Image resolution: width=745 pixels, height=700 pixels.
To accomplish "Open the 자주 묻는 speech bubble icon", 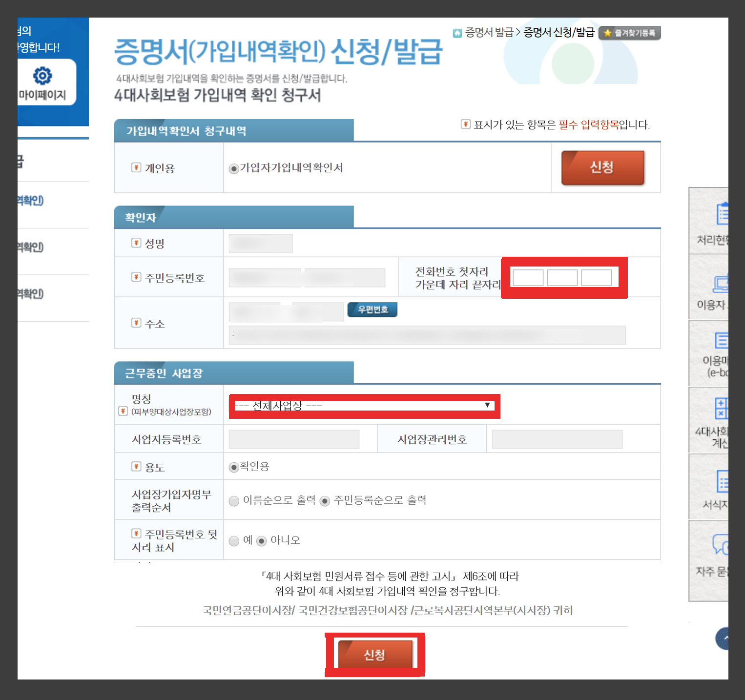I will tap(720, 544).
